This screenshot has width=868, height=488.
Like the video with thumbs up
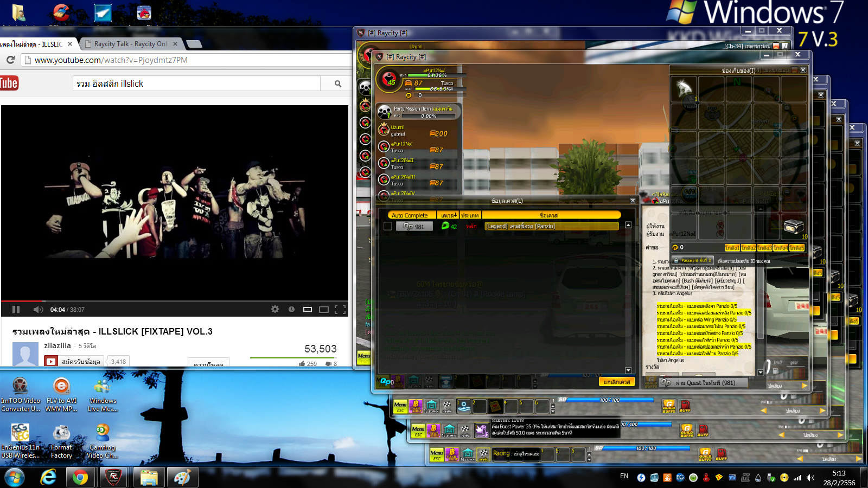tap(308, 364)
